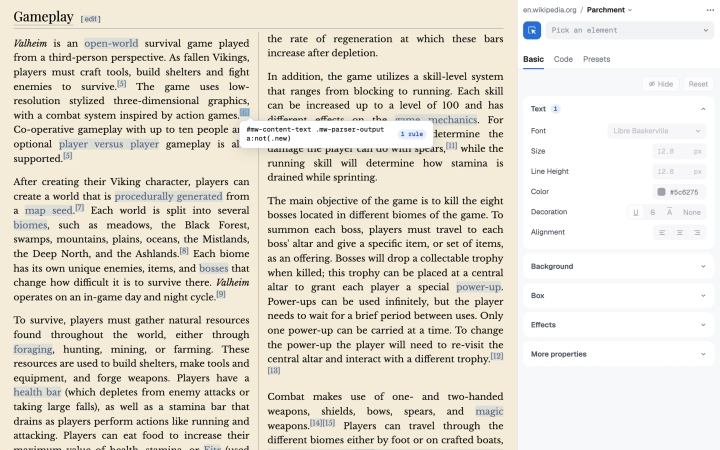720x450 pixels.
Task: Click the Reset button
Action: (x=698, y=84)
